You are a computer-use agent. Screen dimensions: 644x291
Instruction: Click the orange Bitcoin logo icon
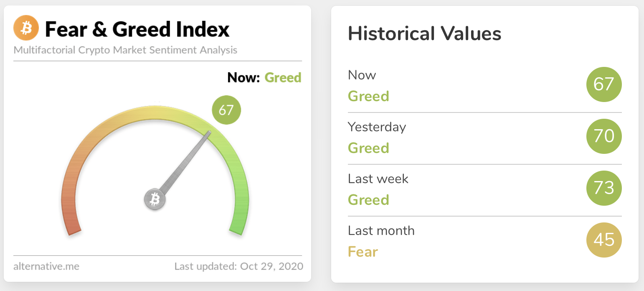click(x=26, y=29)
